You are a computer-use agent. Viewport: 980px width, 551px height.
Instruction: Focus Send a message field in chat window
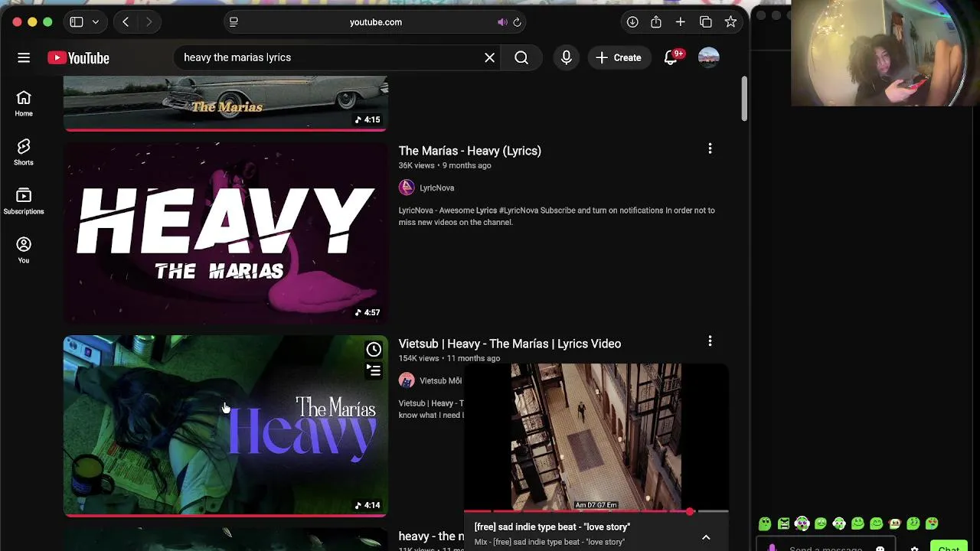825,546
